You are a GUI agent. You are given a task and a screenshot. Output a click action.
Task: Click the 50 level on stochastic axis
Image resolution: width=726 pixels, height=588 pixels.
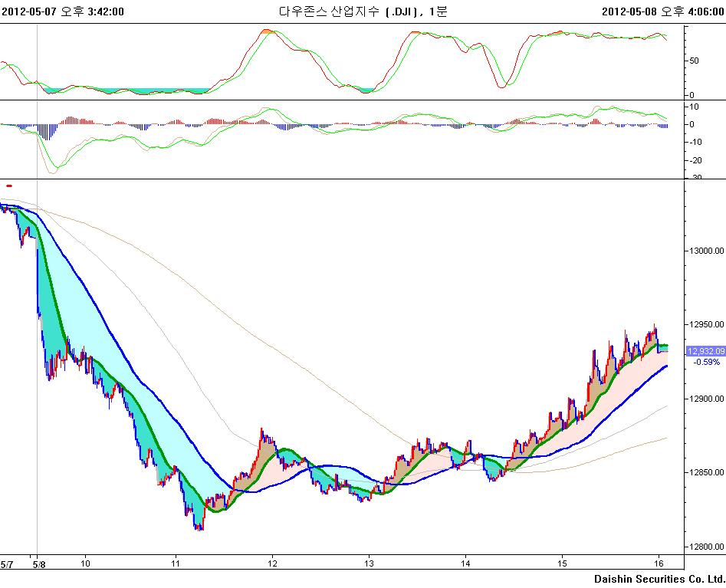coord(694,61)
